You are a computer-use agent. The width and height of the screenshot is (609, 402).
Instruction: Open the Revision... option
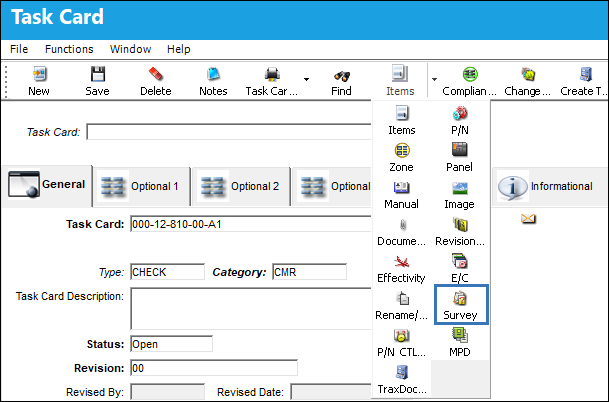coord(460,232)
